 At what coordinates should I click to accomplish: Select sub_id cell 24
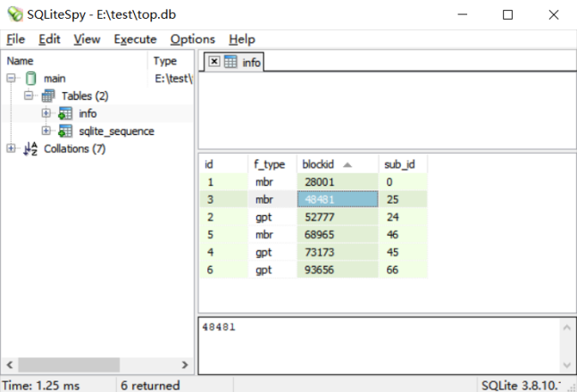pos(403,217)
